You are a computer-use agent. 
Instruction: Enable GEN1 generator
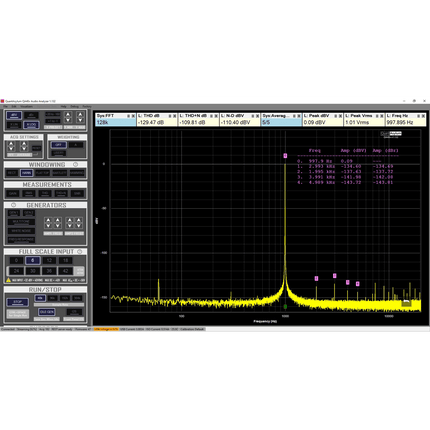pyautogui.click(x=14, y=213)
